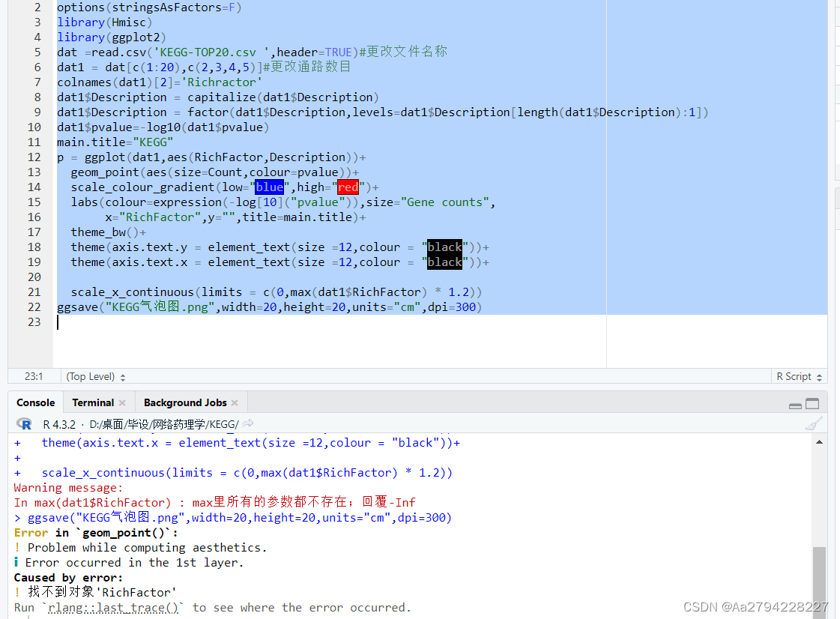Clear the console using the broom icon
This screenshot has width=840, height=619.
point(815,422)
